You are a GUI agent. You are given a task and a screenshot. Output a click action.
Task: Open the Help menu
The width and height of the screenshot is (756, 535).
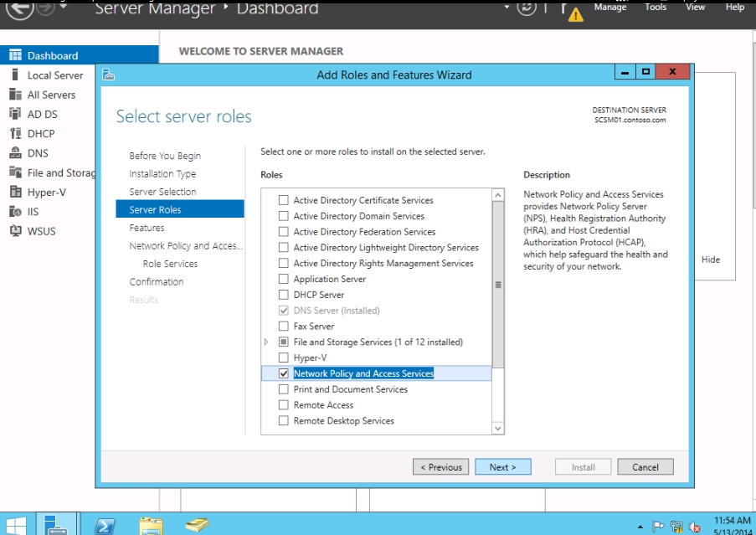click(x=735, y=7)
